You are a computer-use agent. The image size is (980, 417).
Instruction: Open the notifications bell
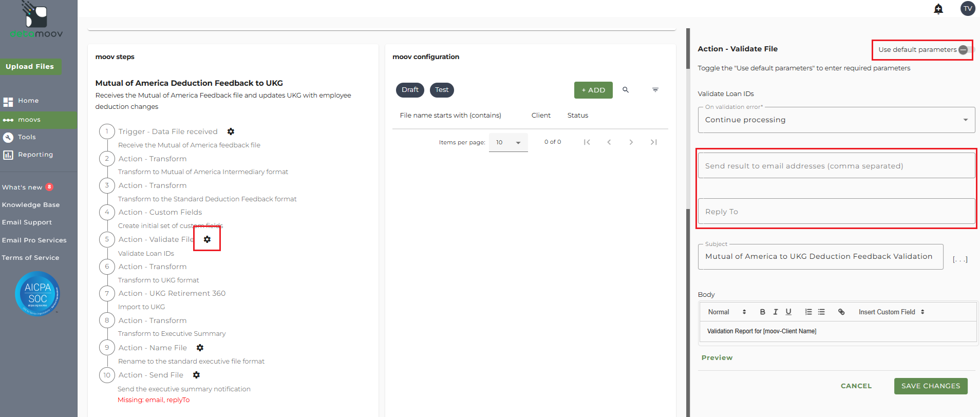938,9
